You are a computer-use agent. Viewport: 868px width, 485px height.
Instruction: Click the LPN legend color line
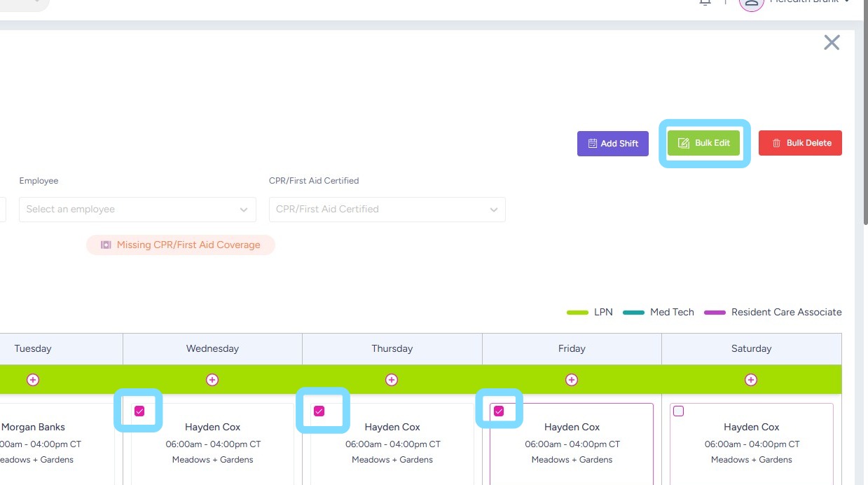(x=577, y=313)
